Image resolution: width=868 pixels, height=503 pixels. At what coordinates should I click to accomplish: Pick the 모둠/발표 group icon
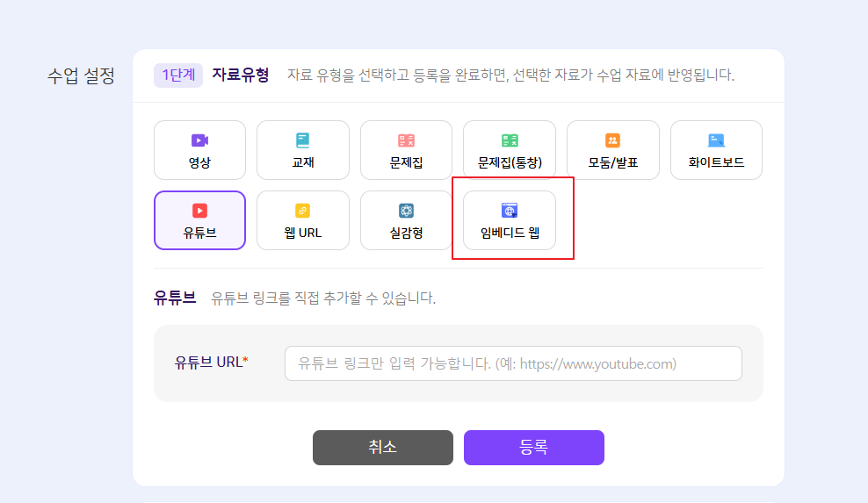(x=612, y=140)
